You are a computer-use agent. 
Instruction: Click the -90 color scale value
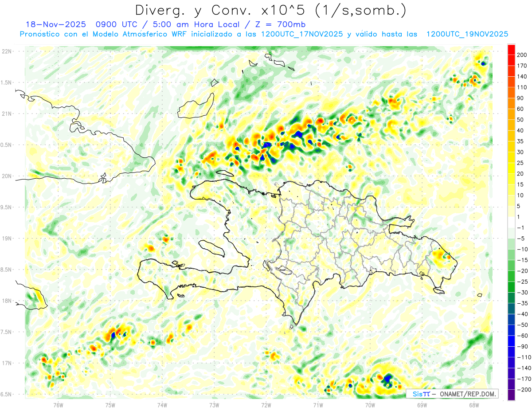tap(522, 346)
